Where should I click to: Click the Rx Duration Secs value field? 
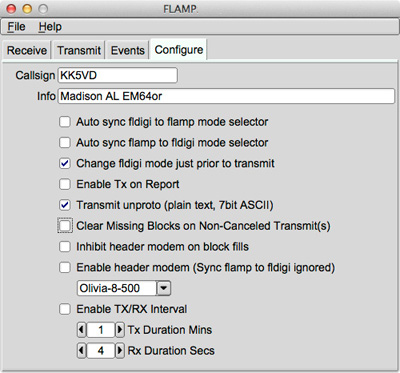101,351
